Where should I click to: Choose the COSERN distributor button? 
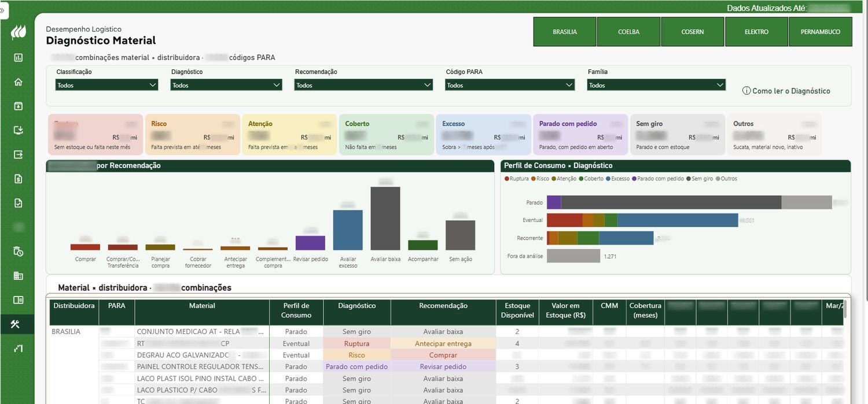[693, 32]
